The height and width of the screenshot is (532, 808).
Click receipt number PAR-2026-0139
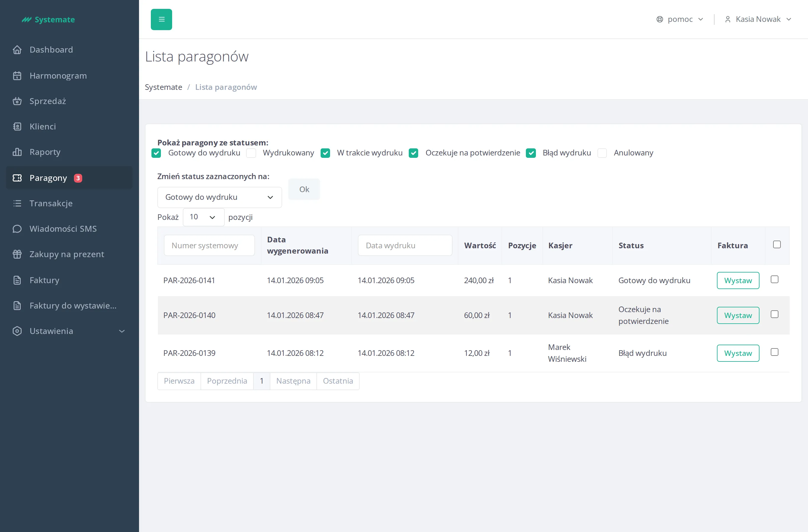tap(190, 353)
